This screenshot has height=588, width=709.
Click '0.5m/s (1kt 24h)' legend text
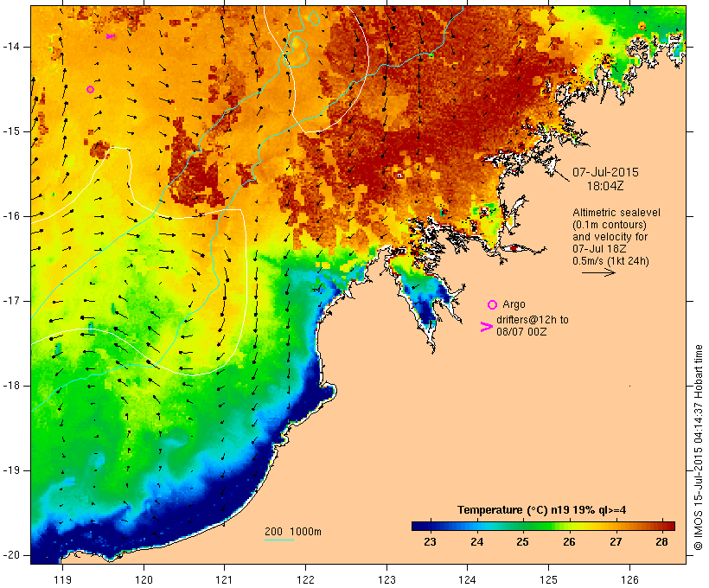[610, 261]
